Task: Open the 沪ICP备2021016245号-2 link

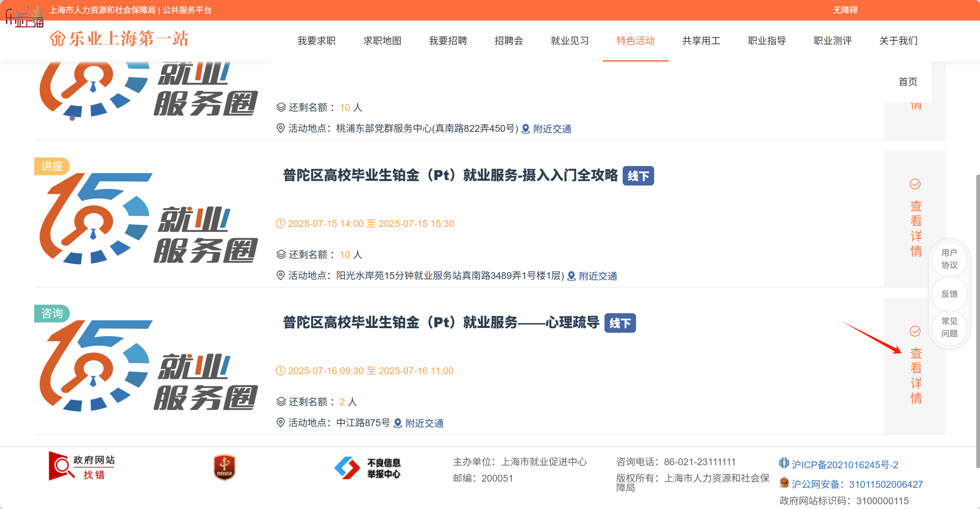Action: (844, 465)
